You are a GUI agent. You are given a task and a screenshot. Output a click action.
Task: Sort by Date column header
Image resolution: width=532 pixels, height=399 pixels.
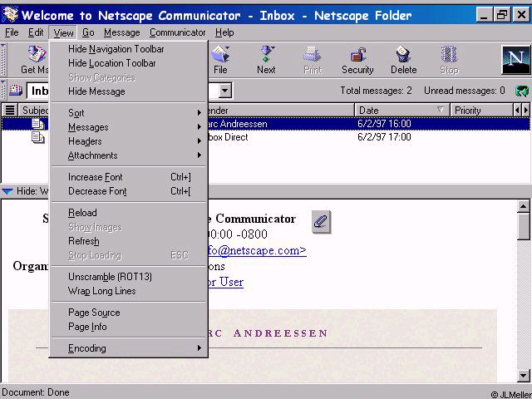(x=402, y=111)
